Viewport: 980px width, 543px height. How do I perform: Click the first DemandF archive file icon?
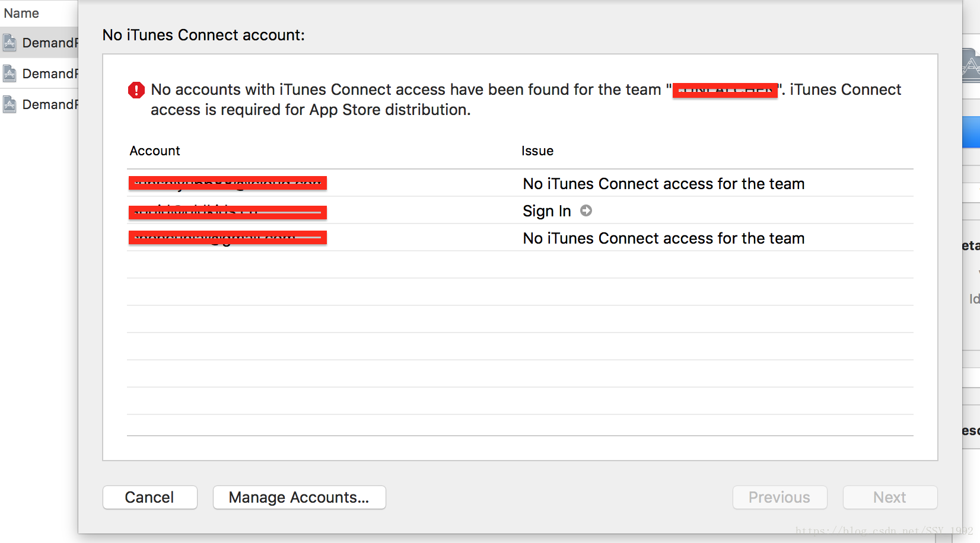pyautogui.click(x=9, y=43)
